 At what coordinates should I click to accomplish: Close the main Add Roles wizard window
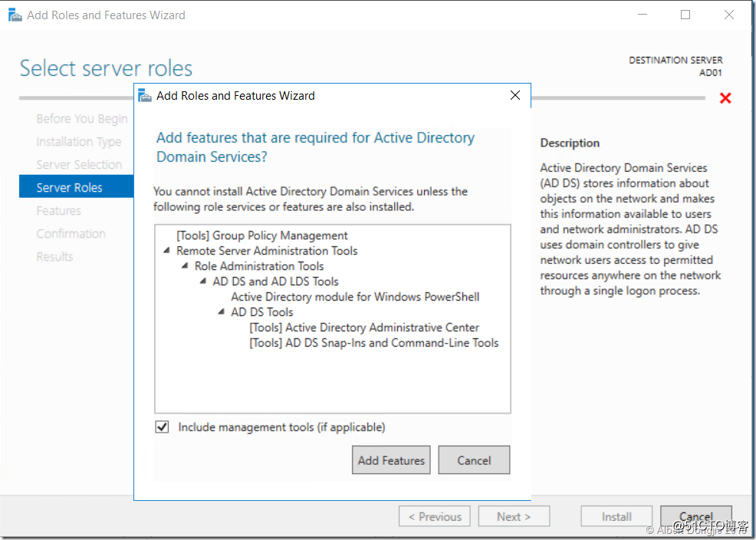729,15
